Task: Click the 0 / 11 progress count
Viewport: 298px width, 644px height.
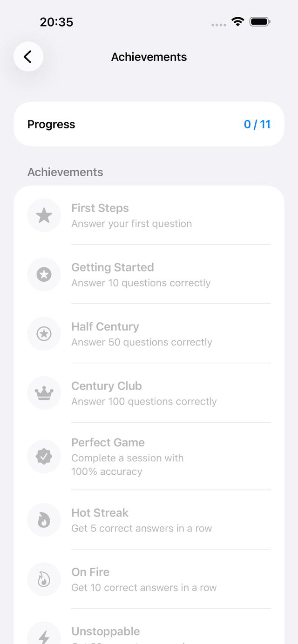Action: click(x=257, y=125)
